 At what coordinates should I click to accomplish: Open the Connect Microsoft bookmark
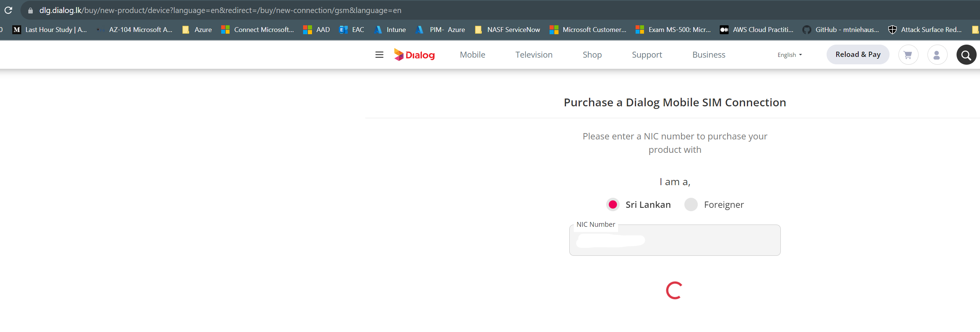pyautogui.click(x=258, y=30)
